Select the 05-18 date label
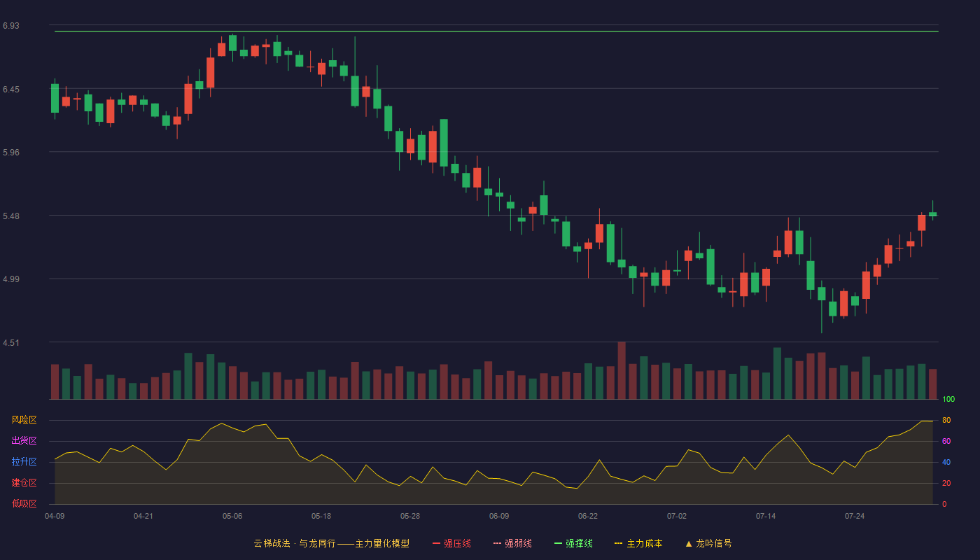 [x=321, y=516]
